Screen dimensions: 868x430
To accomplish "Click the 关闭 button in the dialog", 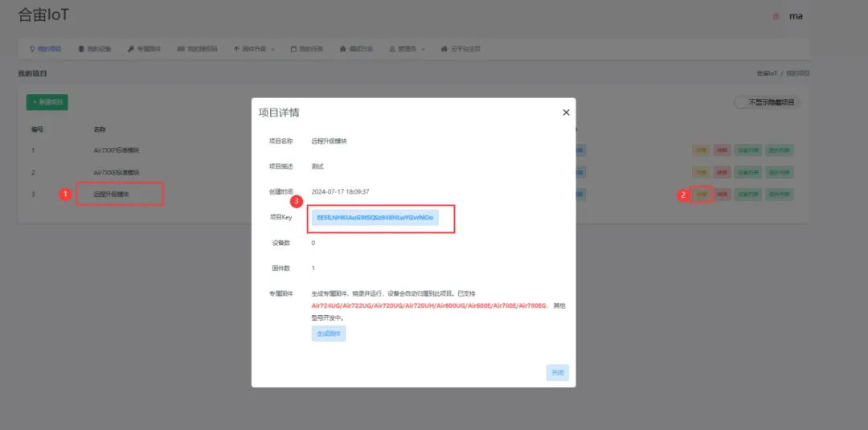I will click(558, 373).
